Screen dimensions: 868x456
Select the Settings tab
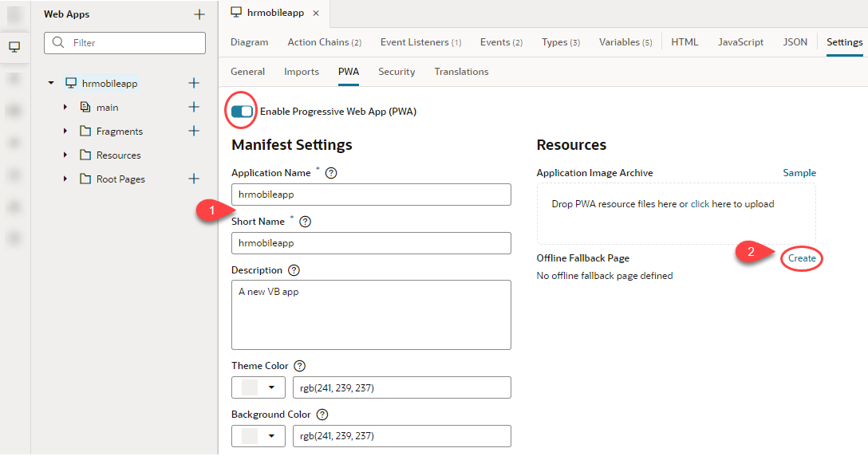point(844,42)
